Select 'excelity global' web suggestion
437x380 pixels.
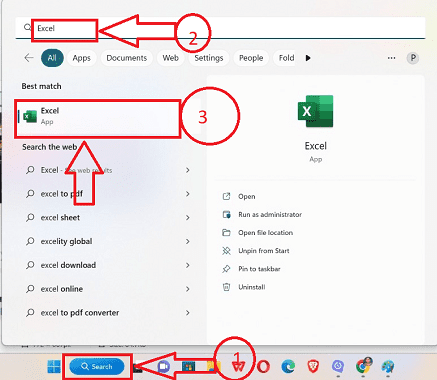pos(108,241)
